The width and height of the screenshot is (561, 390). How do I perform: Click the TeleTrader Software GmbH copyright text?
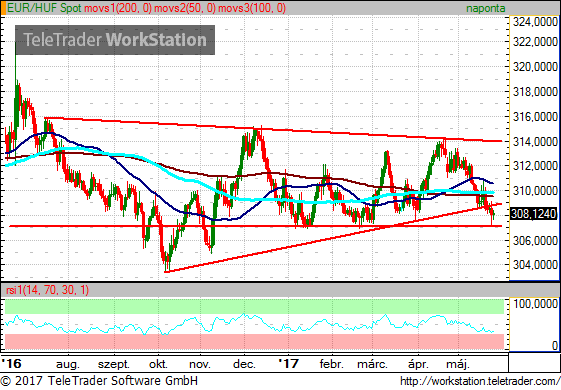point(99,380)
